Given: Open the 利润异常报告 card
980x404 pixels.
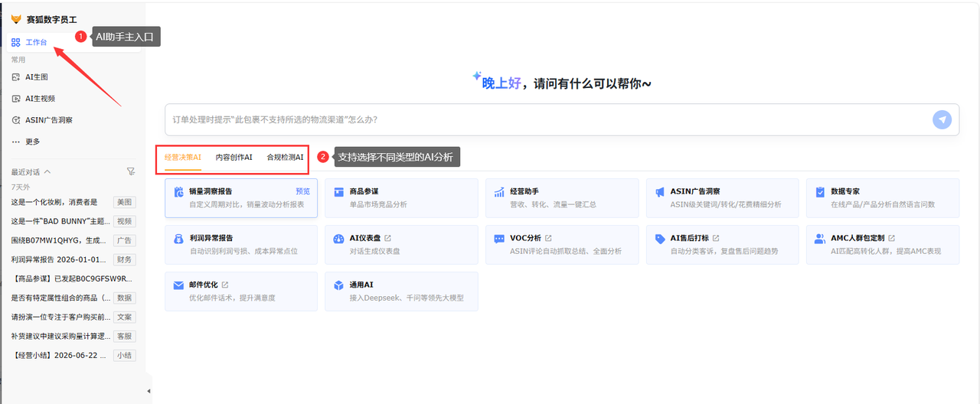Looking at the screenshot, I should (x=241, y=245).
